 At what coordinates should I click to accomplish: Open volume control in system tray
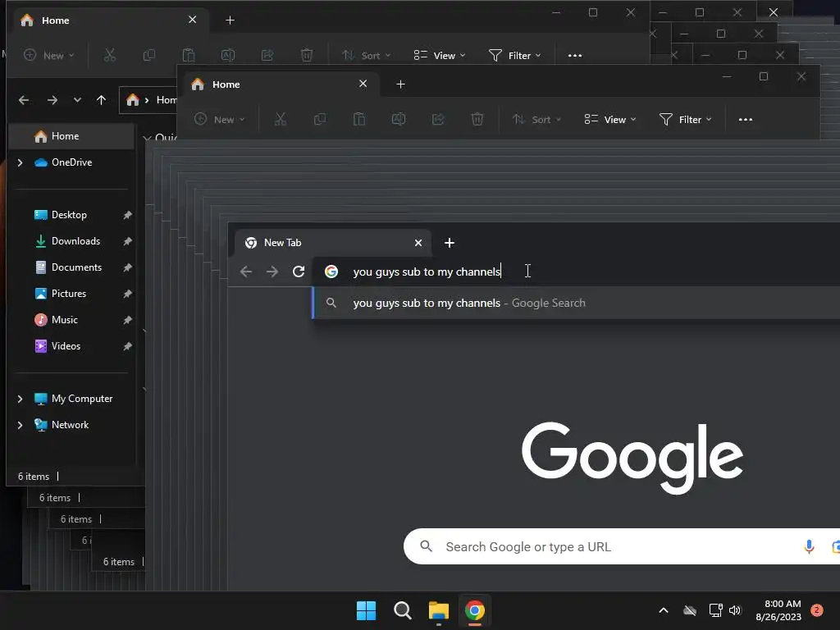tap(735, 610)
